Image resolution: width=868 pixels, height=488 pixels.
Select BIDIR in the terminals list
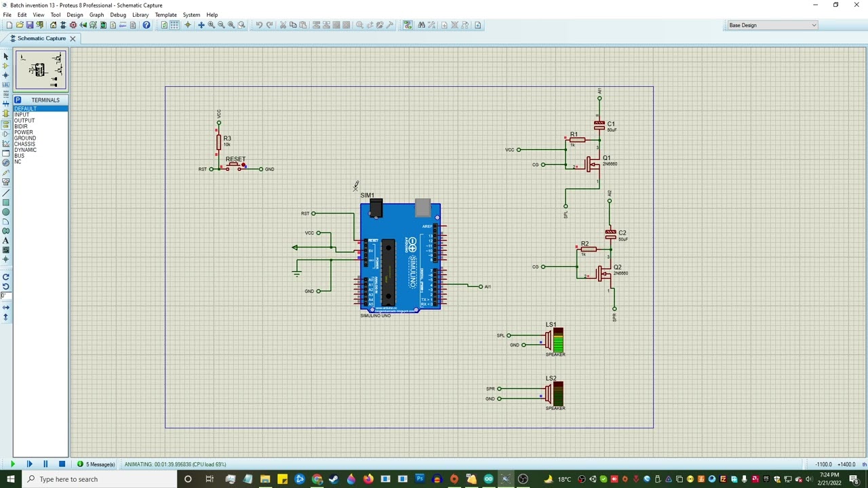click(x=21, y=126)
